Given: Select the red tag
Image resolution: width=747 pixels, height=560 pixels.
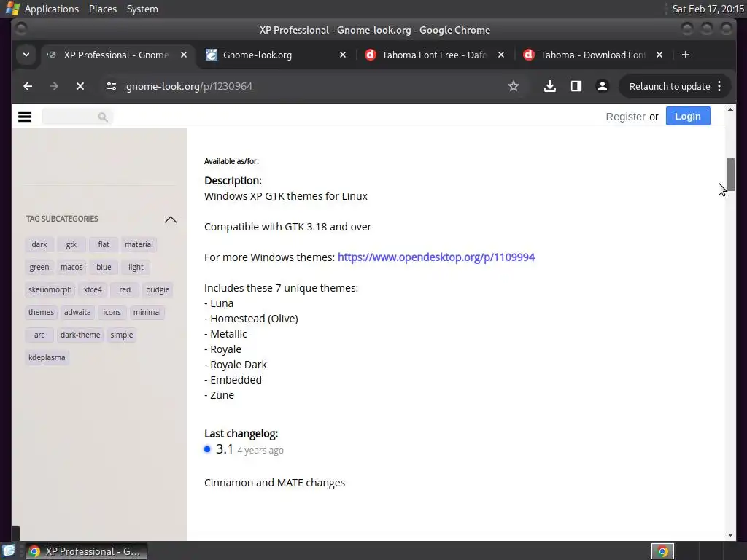Looking at the screenshot, I should [125, 289].
